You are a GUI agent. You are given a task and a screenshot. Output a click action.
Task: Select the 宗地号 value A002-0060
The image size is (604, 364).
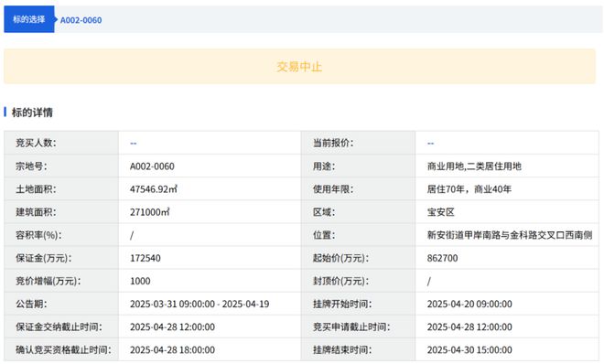point(152,166)
